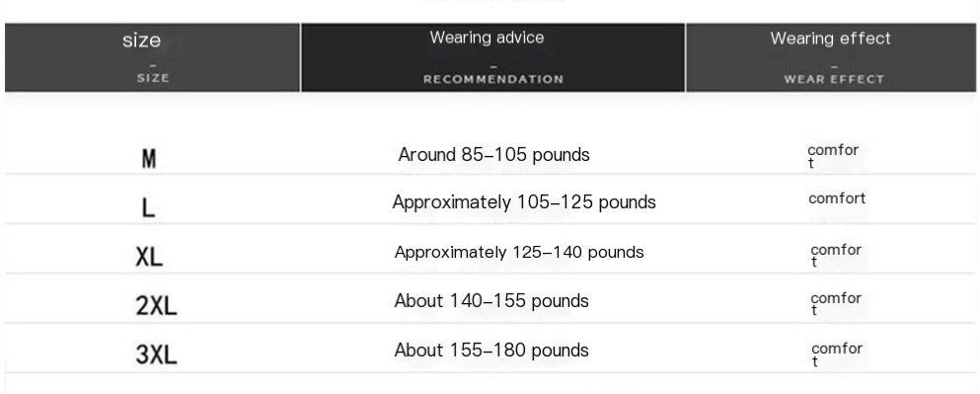980x394 pixels.
Task: Select the XL size cell
Action: (149, 257)
